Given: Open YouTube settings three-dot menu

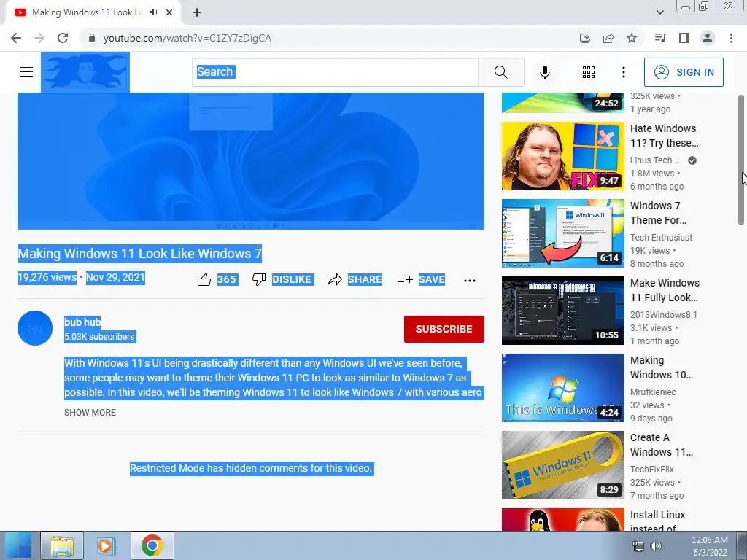Looking at the screenshot, I should pyautogui.click(x=623, y=72).
